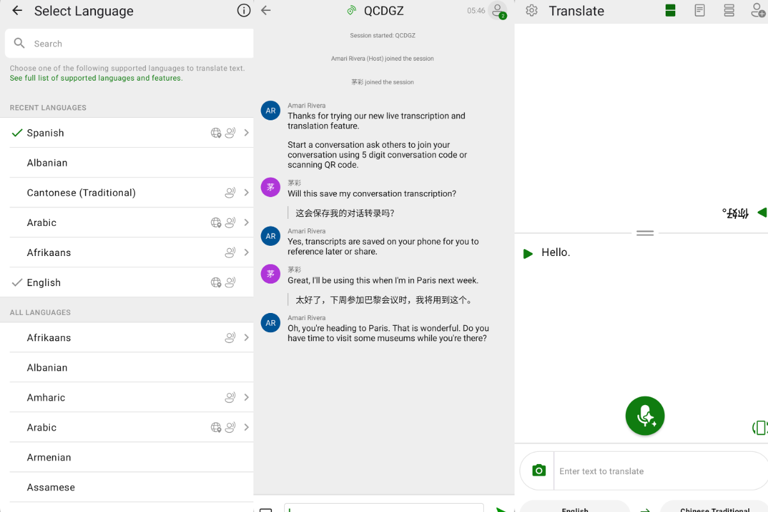
Task: Open Translate settings gear
Action: 531,11
